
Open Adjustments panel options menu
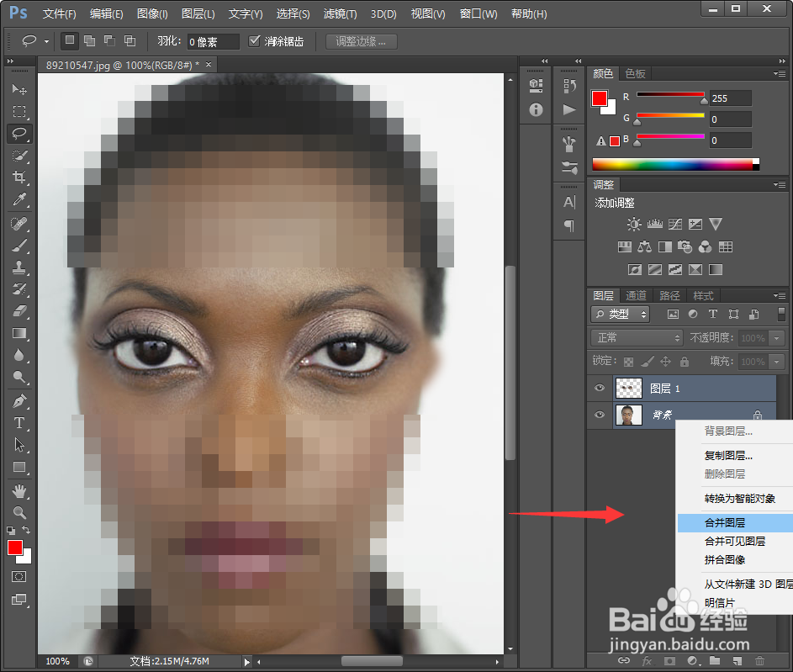(x=780, y=184)
